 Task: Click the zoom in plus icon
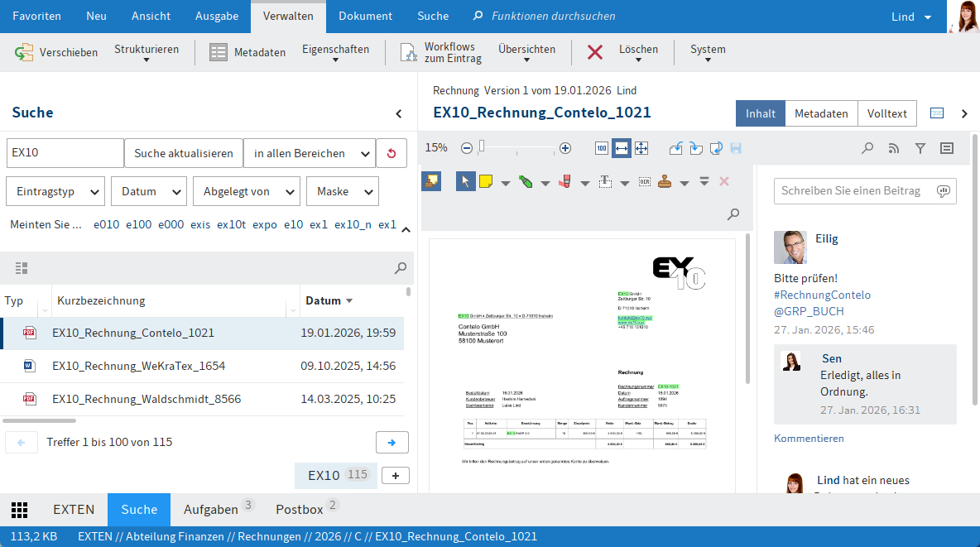tap(565, 148)
